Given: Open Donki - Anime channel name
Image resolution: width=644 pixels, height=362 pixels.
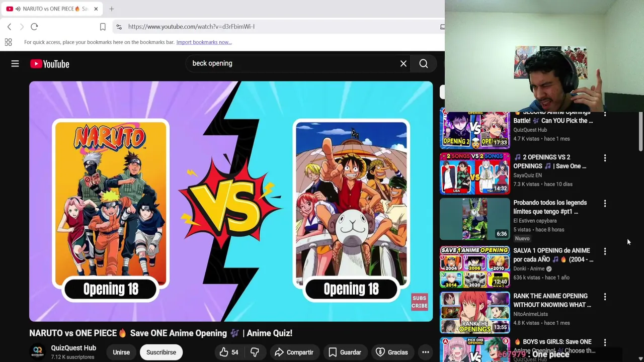Looking at the screenshot, I should pyautogui.click(x=529, y=268).
